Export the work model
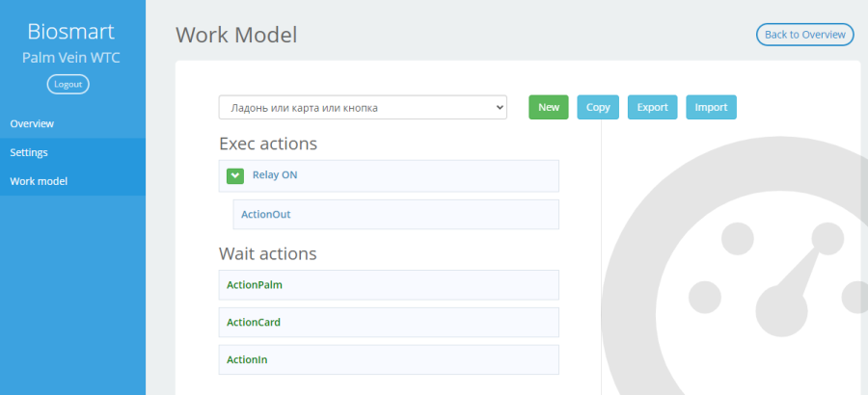The height and width of the screenshot is (395, 868). tap(652, 107)
